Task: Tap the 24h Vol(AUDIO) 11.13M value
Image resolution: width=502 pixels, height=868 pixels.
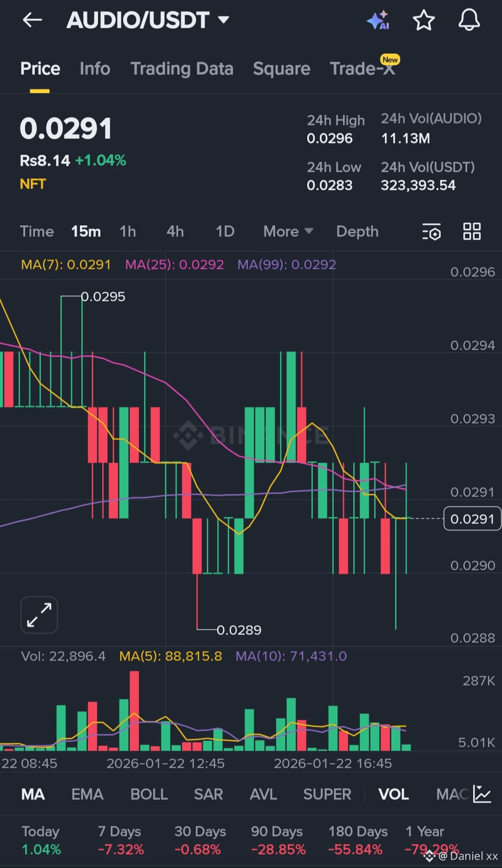Action: click(x=405, y=138)
